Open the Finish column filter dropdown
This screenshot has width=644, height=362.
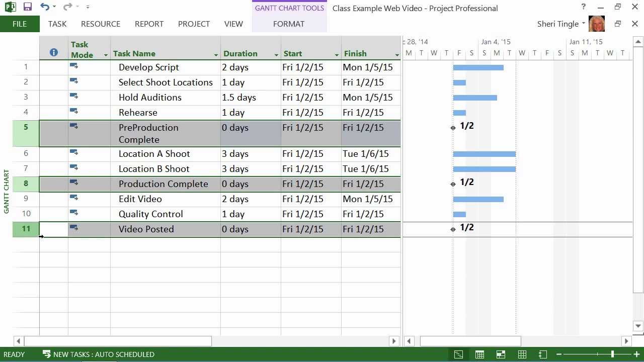pyautogui.click(x=397, y=55)
